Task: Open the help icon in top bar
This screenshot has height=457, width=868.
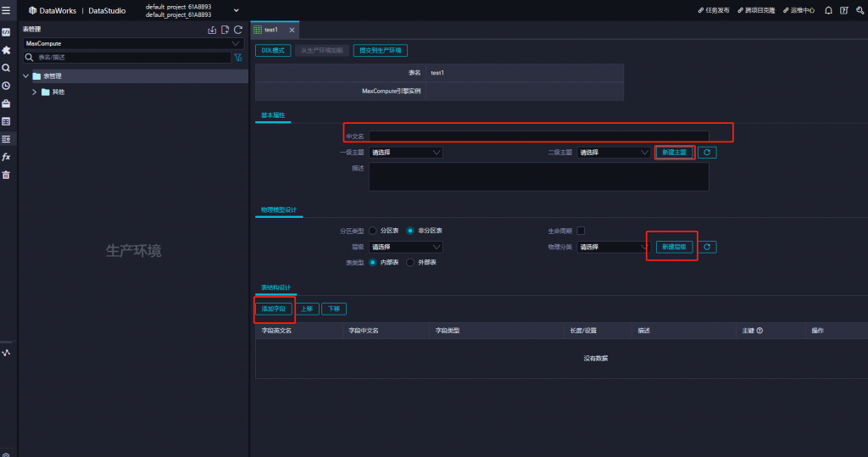Action: (843, 10)
